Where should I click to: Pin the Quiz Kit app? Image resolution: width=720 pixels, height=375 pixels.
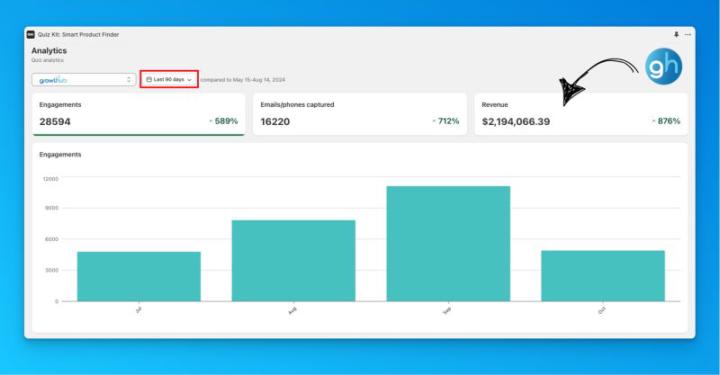coord(676,34)
